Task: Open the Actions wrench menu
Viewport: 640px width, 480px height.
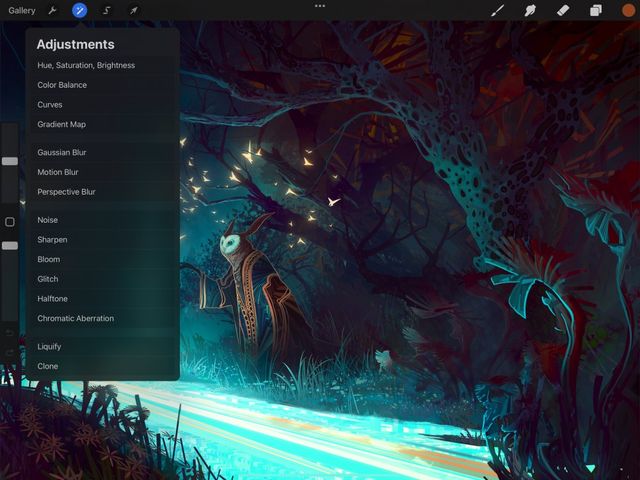Action: click(53, 11)
